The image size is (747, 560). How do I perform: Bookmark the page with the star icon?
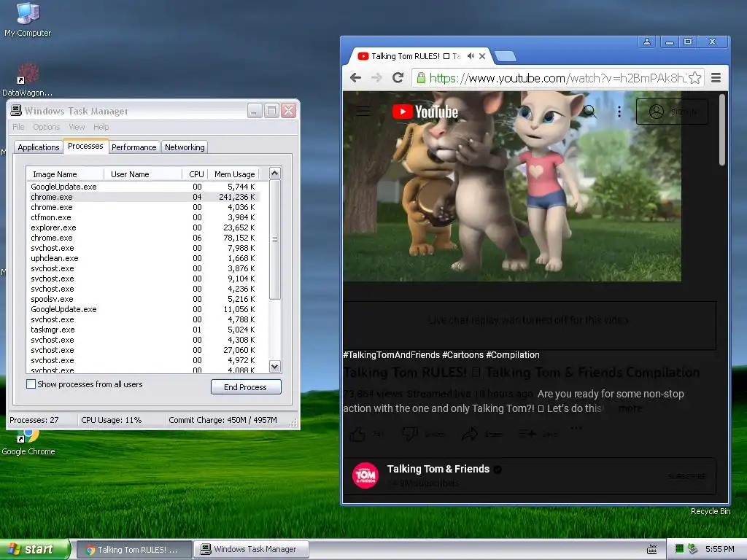(695, 77)
